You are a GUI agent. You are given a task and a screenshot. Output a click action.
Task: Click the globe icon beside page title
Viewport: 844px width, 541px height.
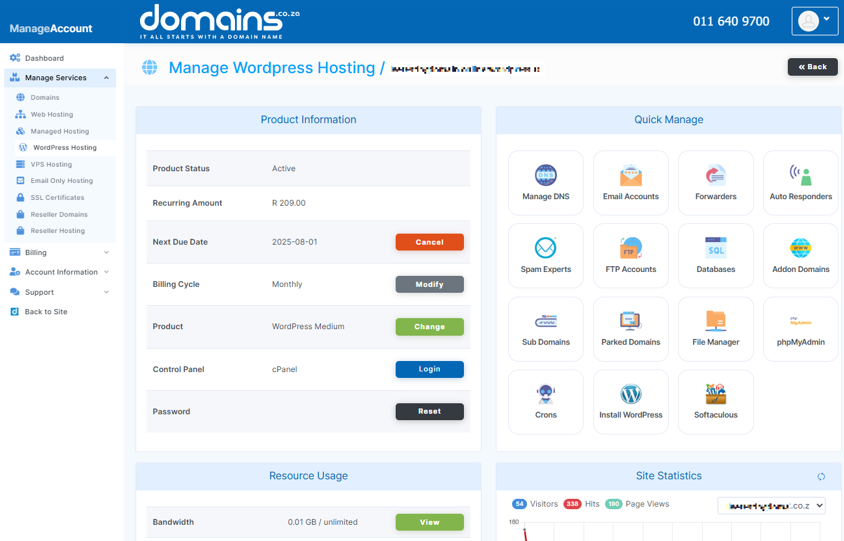(x=150, y=67)
